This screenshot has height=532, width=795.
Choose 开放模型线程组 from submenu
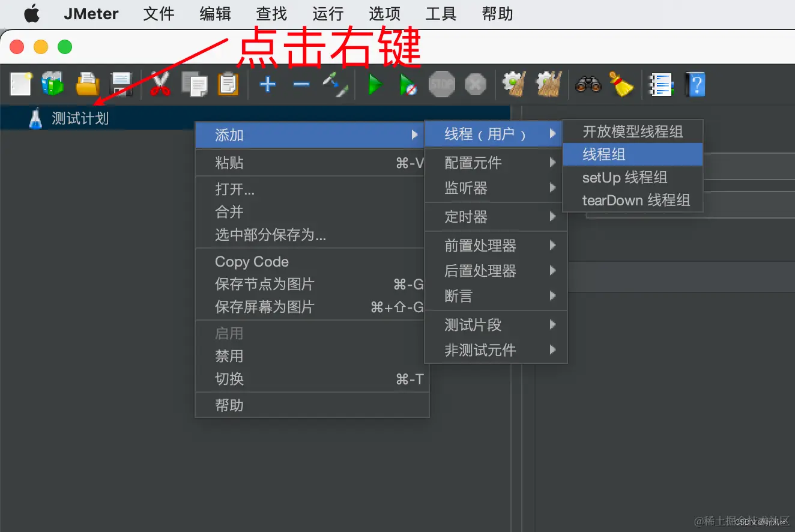pyautogui.click(x=633, y=131)
